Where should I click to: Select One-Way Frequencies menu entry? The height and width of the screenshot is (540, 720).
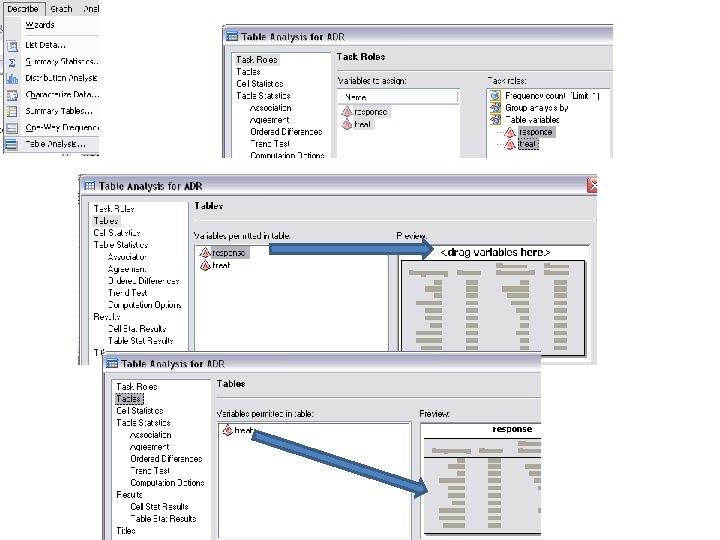pos(62,128)
